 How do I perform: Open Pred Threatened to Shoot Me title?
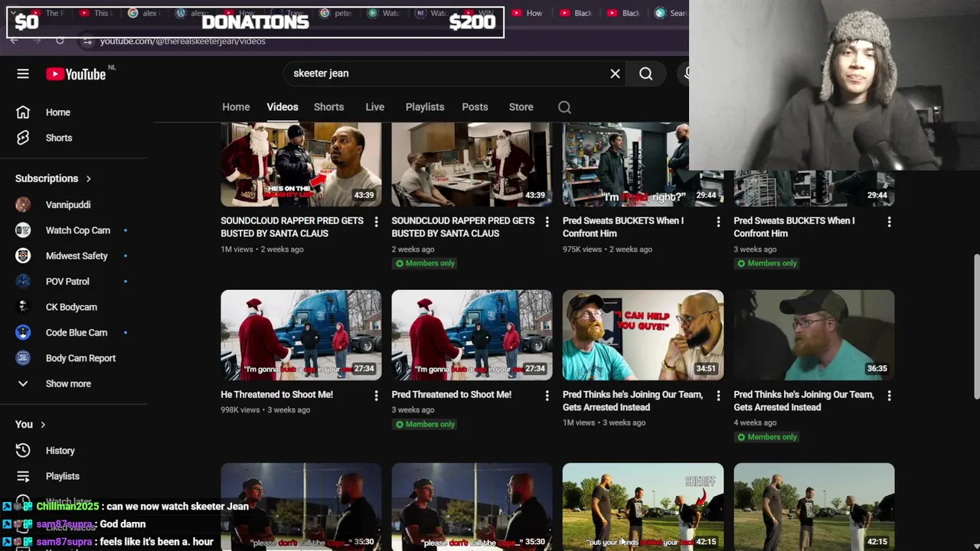451,394
